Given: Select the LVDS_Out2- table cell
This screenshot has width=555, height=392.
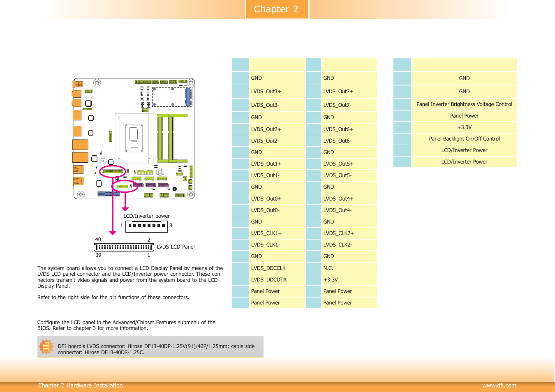Looking at the screenshot, I should (x=277, y=141).
